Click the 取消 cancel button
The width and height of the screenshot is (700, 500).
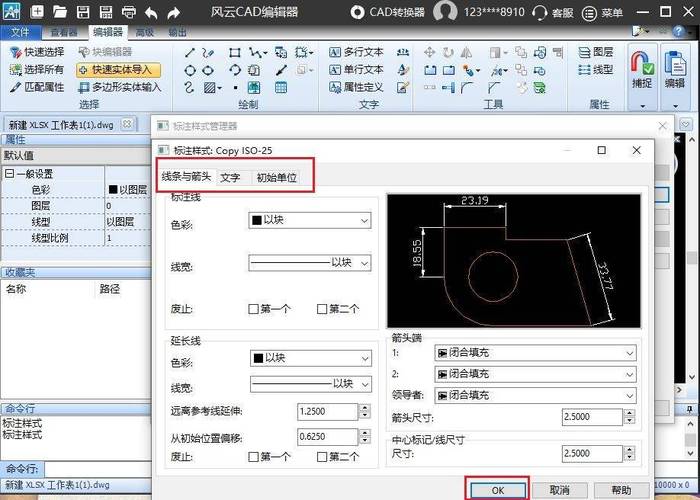coord(559,490)
